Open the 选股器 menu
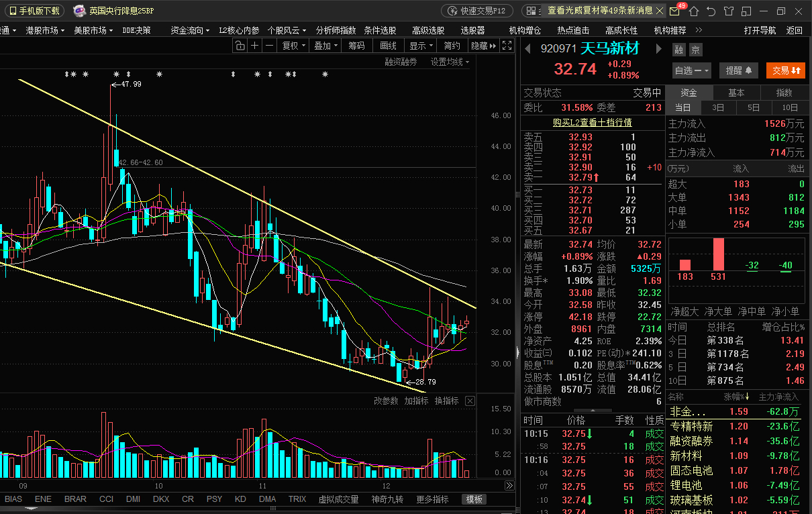 pos(472,30)
